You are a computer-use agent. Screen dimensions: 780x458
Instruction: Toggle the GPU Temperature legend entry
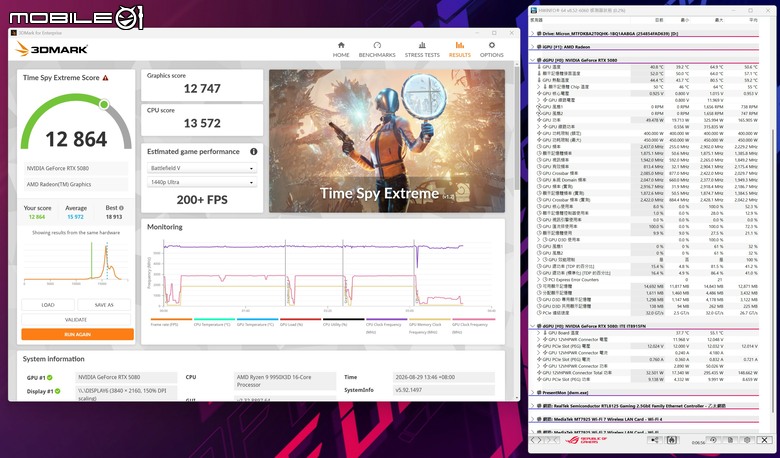point(257,323)
